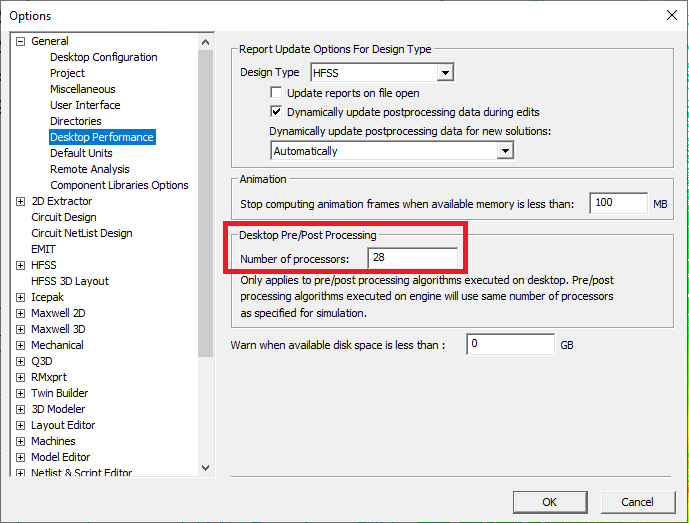689x523 pixels.
Task: Click the disk space warning GB field
Action: 510,344
